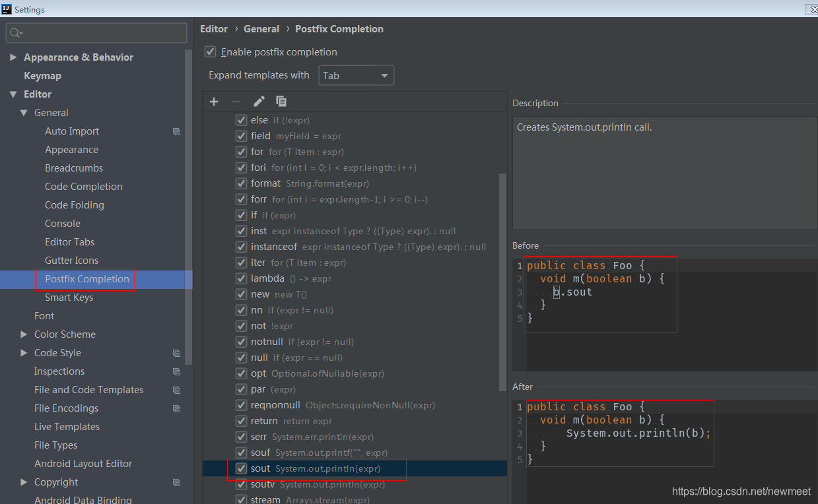
Task: Open Live Templates settings page
Action: point(67,427)
